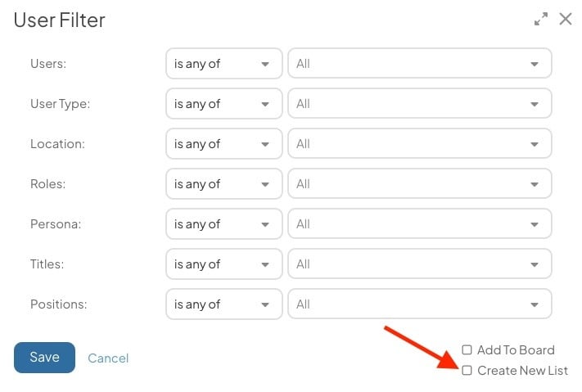This screenshot has width=582, height=392.
Task: Open the Roles condition dropdown
Action: (223, 184)
